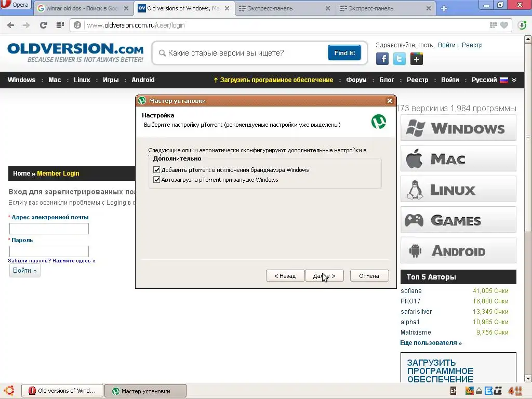The image size is (532, 399).
Task: Go back with the browser back arrow
Action: [x=10, y=25]
